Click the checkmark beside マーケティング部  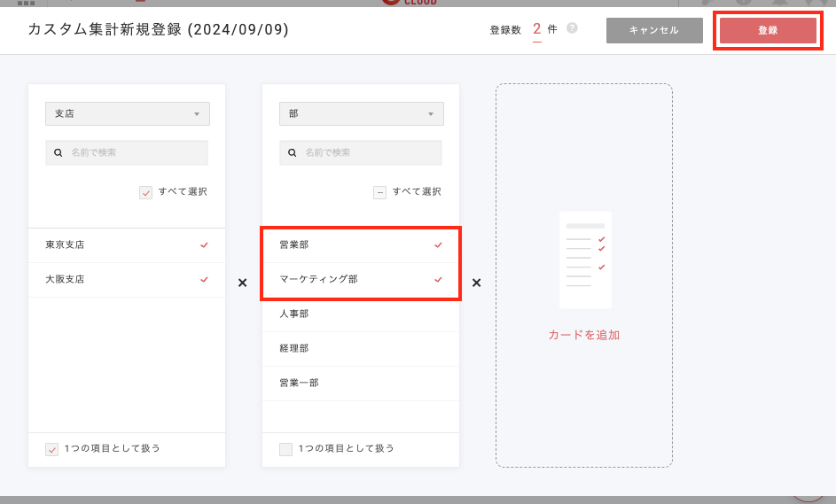[x=438, y=279]
